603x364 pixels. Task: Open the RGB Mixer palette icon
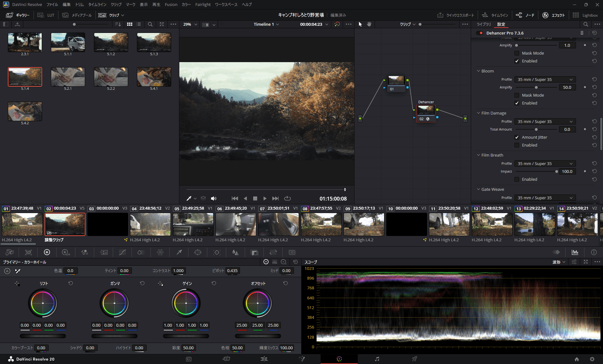(x=84, y=252)
